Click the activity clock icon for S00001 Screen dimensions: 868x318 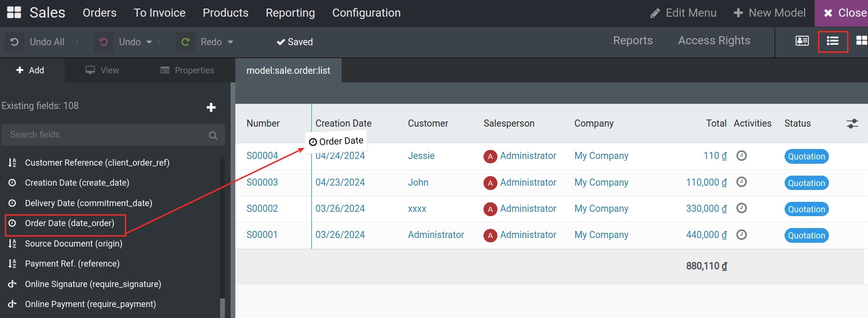tap(741, 235)
